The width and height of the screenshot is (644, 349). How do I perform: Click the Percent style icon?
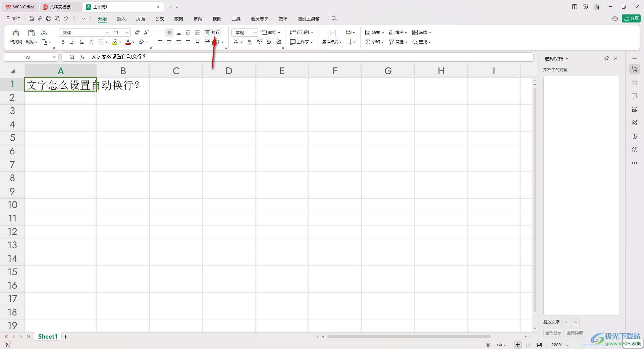(250, 42)
